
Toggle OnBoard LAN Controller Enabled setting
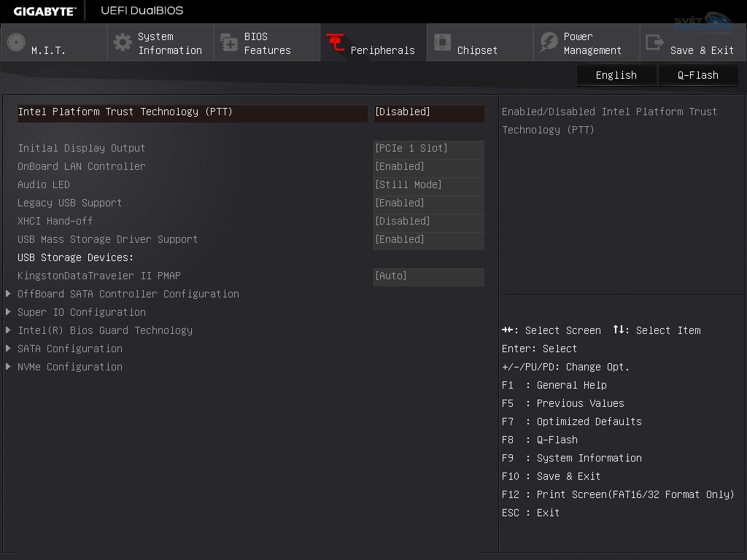428,167
